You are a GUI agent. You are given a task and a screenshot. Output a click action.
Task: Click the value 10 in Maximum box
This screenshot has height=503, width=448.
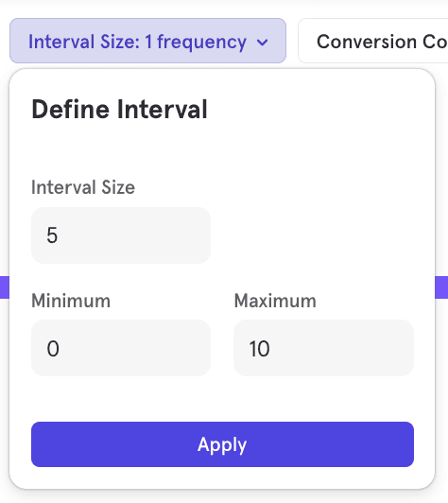[x=259, y=348]
